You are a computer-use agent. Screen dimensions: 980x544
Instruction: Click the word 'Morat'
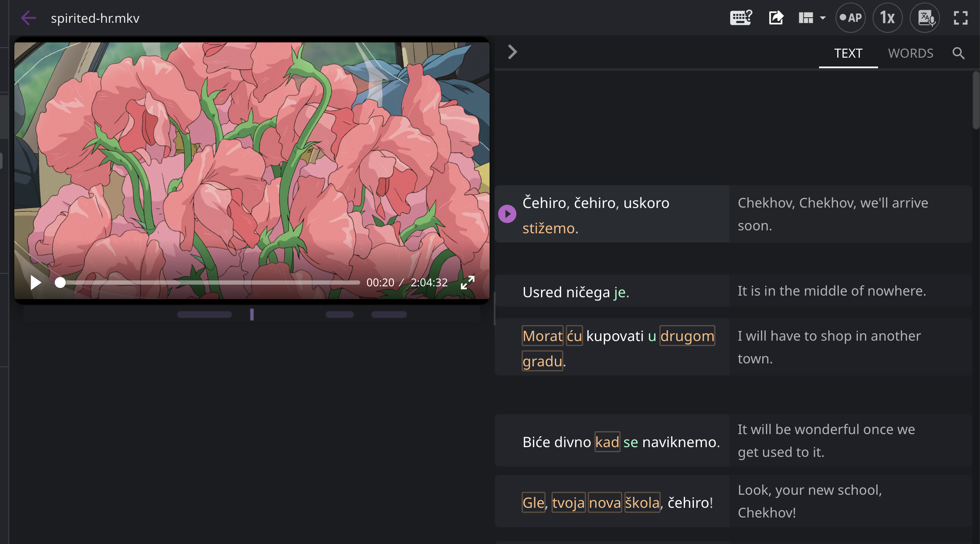pyautogui.click(x=542, y=336)
